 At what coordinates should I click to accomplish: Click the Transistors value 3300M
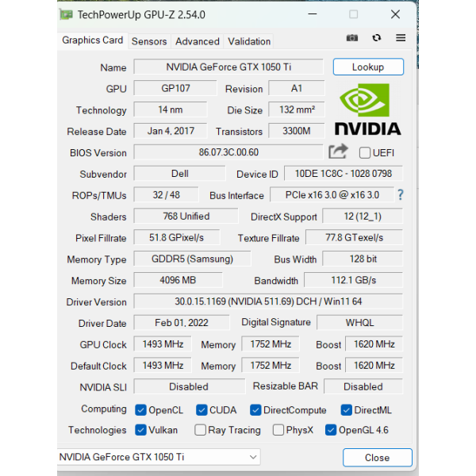point(296,131)
